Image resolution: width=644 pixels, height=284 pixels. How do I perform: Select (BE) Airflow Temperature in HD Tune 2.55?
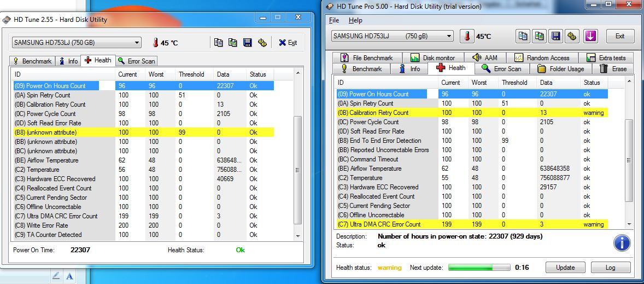(143, 160)
